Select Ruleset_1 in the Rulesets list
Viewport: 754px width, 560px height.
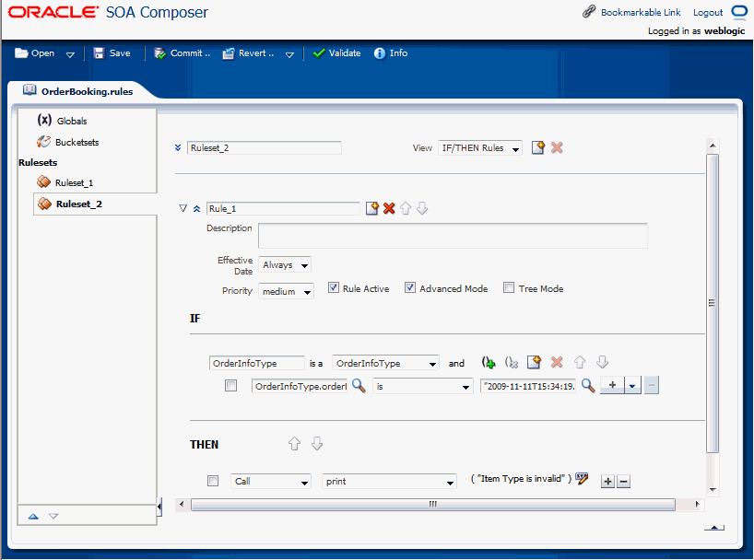[x=73, y=182]
